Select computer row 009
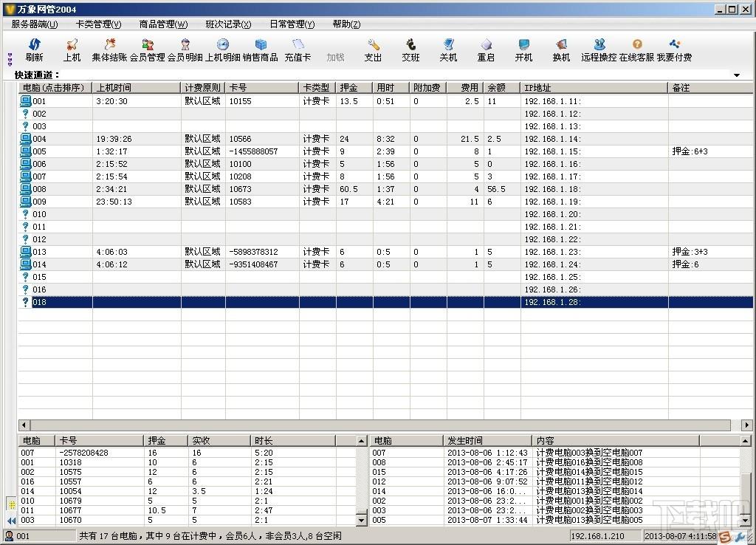This screenshot has width=756, height=545. [385, 202]
